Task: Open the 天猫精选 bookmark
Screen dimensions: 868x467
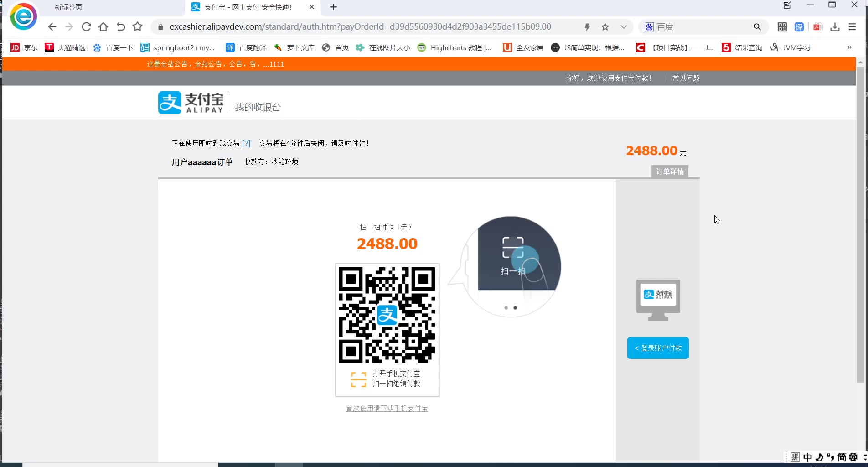Action: (65, 47)
